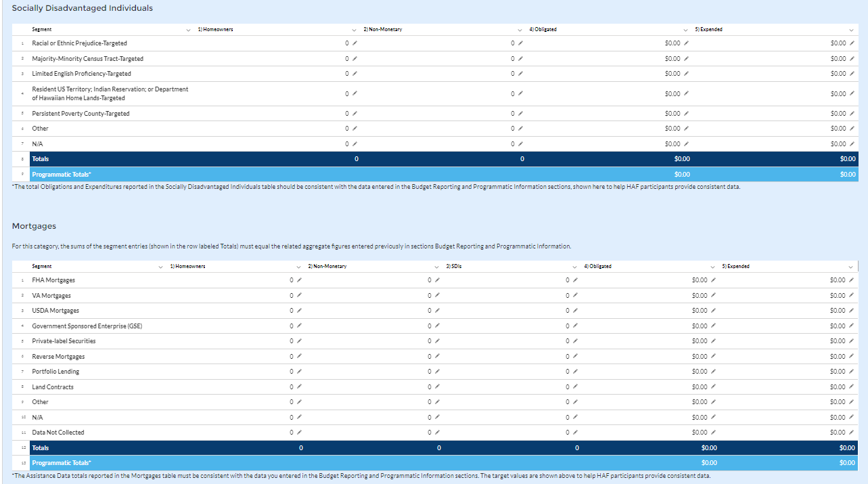868x484 pixels.
Task: Edit Expended amount for Persistent Poverty County-Targeted
Action: coord(851,114)
